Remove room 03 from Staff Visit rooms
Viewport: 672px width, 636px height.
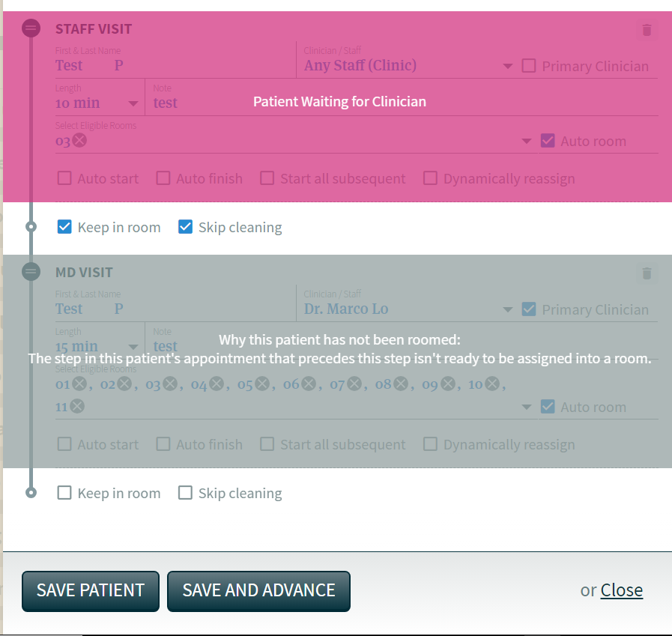tap(79, 140)
